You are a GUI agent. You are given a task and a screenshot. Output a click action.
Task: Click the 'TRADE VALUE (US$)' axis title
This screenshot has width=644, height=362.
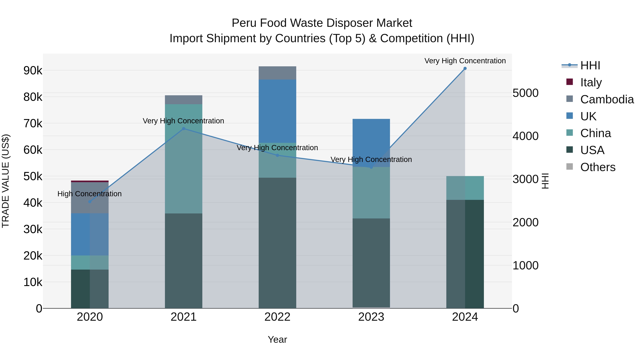point(6,181)
